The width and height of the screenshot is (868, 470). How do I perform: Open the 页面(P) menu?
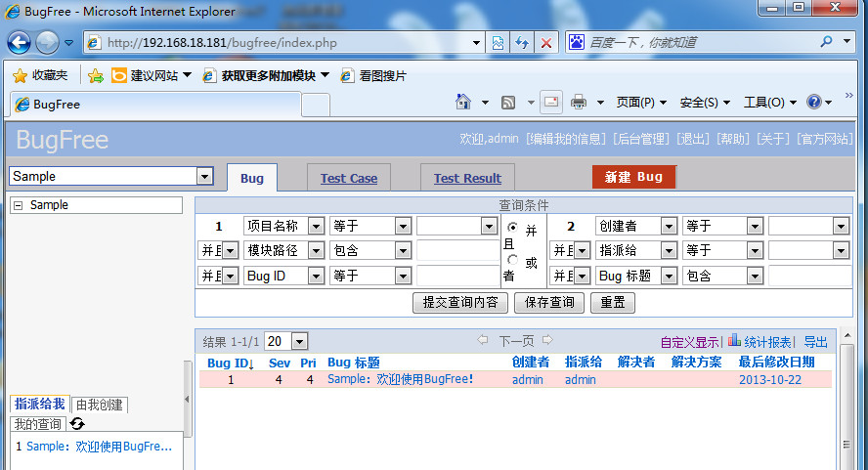(x=641, y=103)
